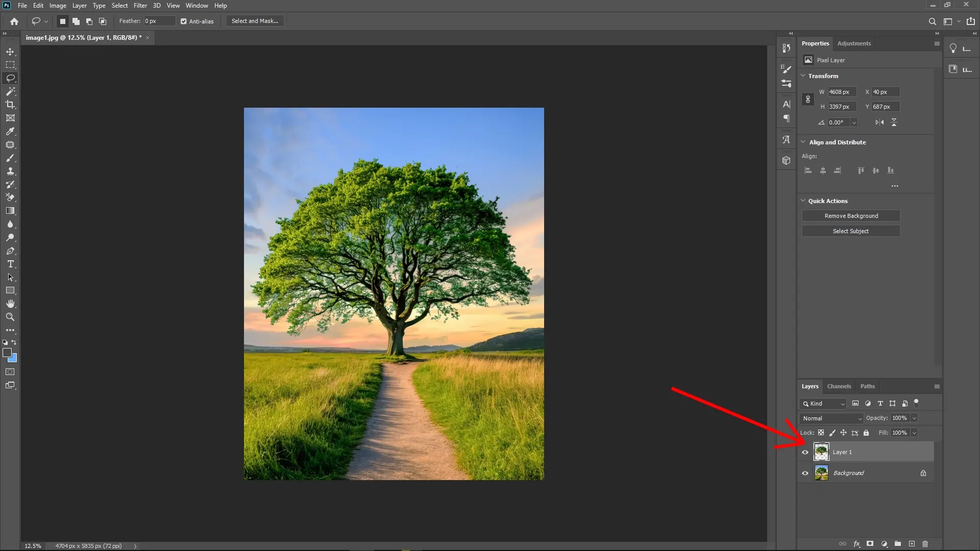The height and width of the screenshot is (551, 980).
Task: Hide the Background layer
Action: click(x=804, y=473)
